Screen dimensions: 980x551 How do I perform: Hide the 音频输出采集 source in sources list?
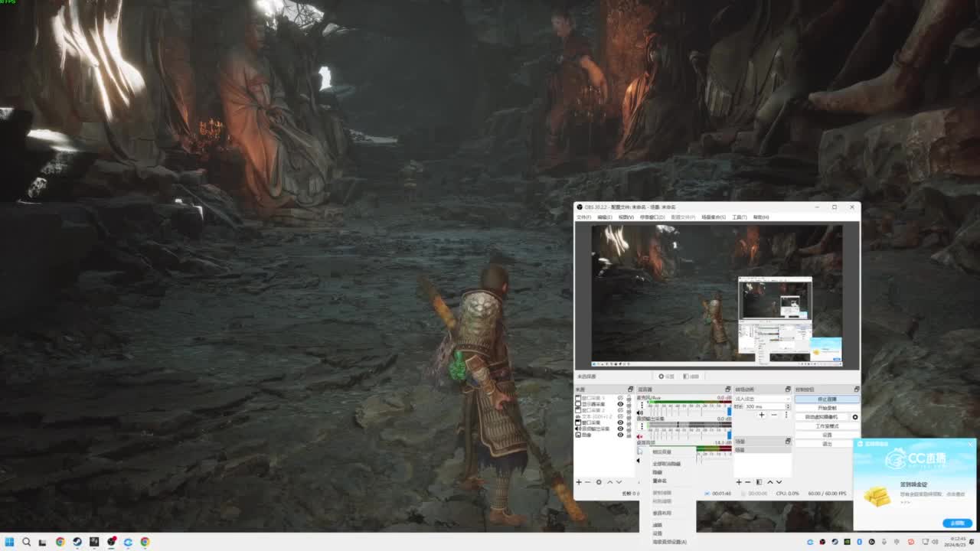pyautogui.click(x=620, y=429)
